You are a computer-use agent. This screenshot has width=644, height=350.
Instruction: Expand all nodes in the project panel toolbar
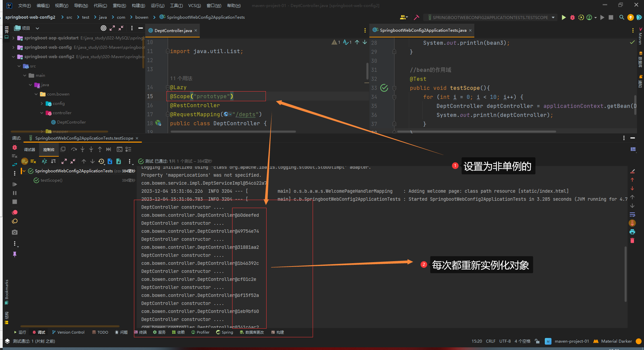click(112, 28)
